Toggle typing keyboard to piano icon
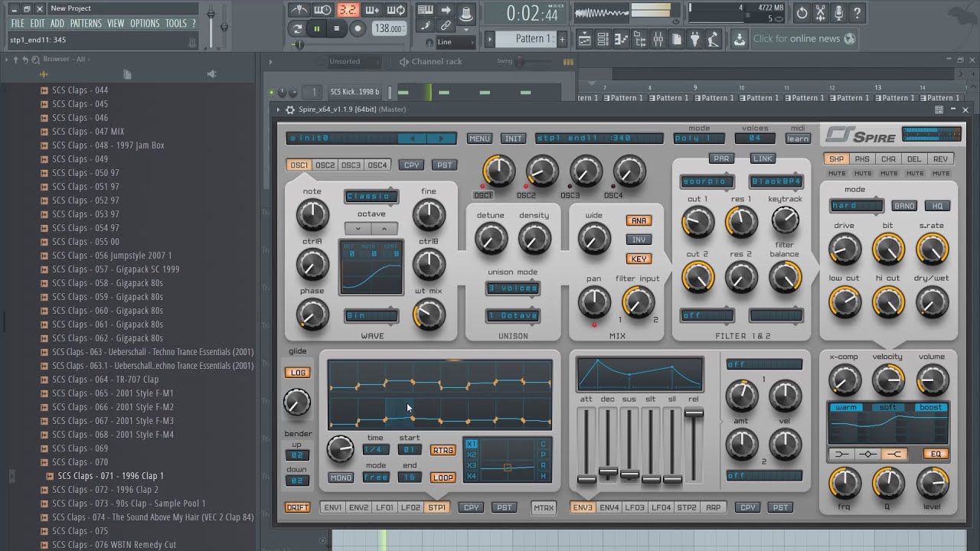The width and height of the screenshot is (980, 551). point(425,10)
